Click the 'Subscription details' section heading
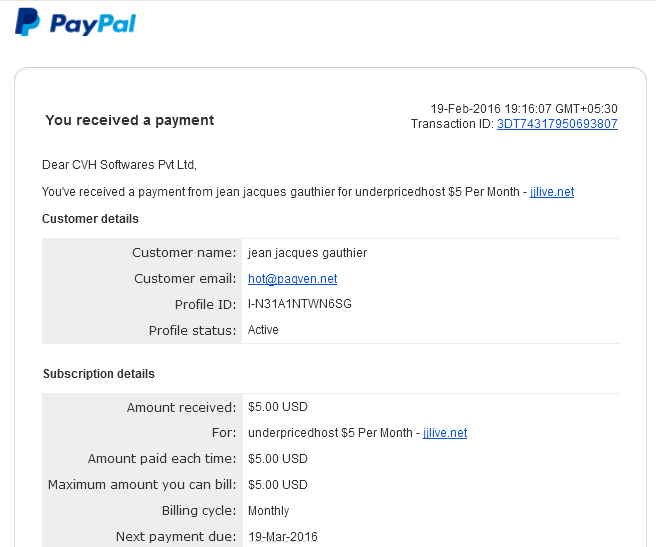Screen dimensions: 656x547 click(99, 374)
